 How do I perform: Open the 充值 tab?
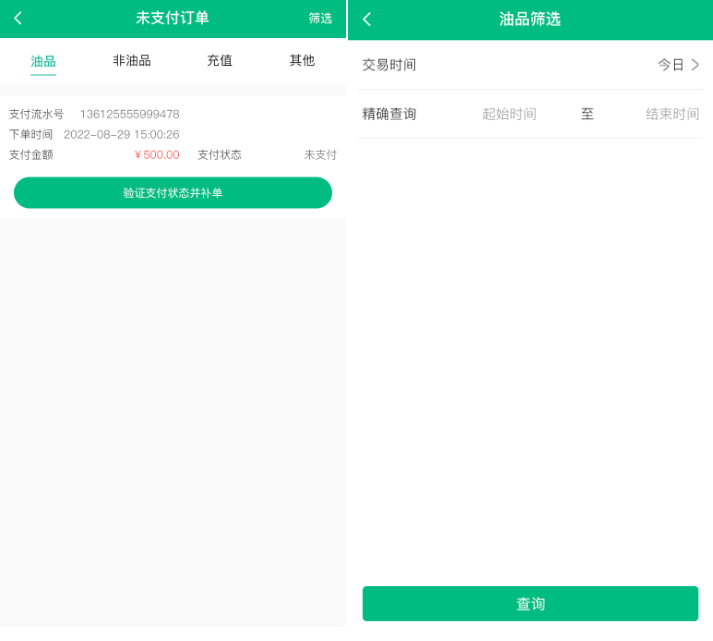pyautogui.click(x=219, y=61)
